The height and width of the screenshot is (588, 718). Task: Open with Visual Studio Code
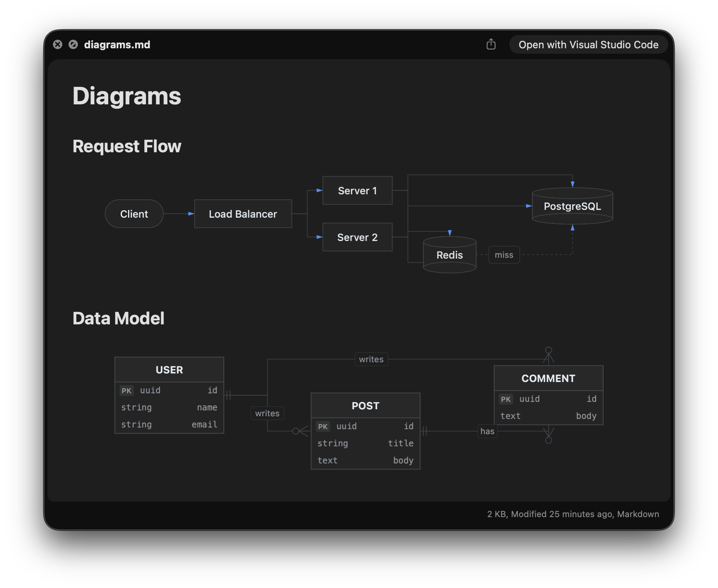(x=588, y=44)
